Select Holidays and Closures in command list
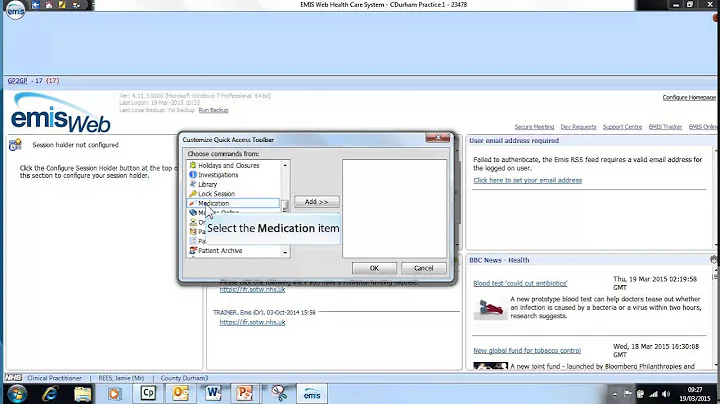The height and width of the screenshot is (404, 720). pyautogui.click(x=233, y=165)
